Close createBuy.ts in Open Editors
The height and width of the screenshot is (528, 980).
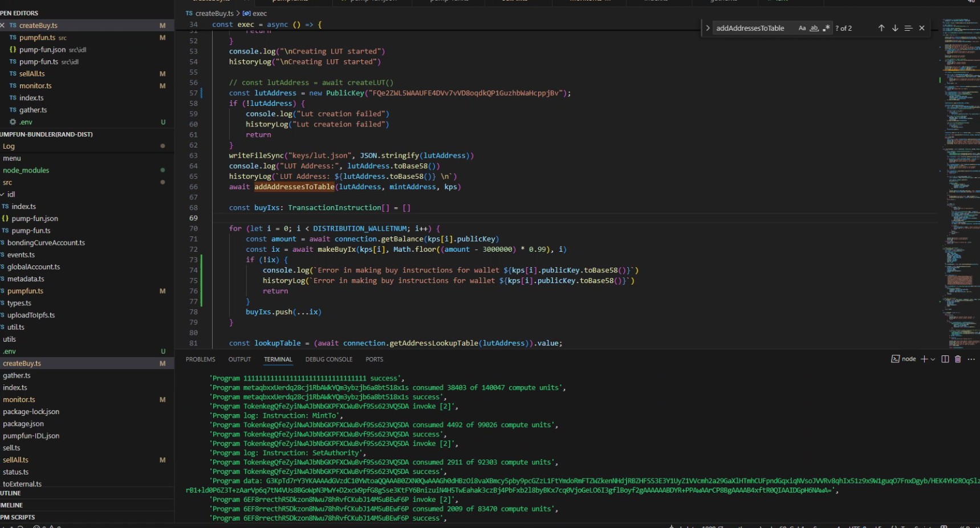[x=3, y=26]
